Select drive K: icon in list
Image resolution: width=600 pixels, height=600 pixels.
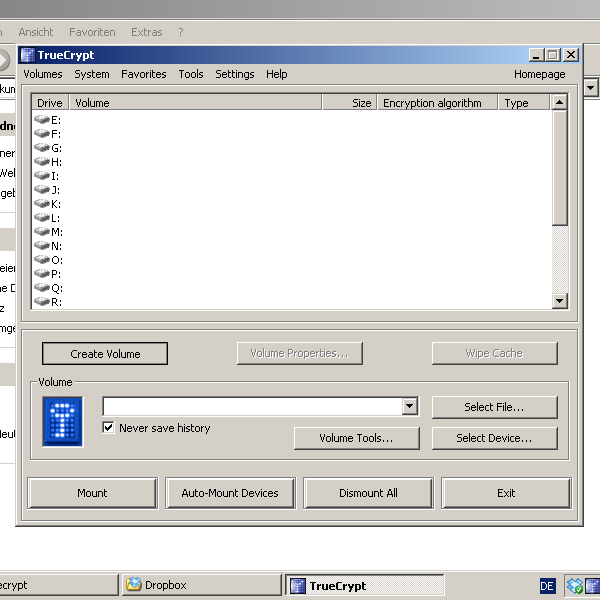pyautogui.click(x=42, y=204)
